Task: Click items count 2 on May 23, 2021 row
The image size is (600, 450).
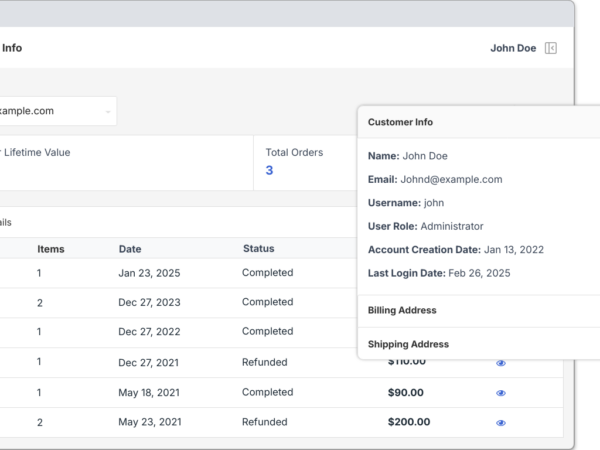Action: point(39,423)
